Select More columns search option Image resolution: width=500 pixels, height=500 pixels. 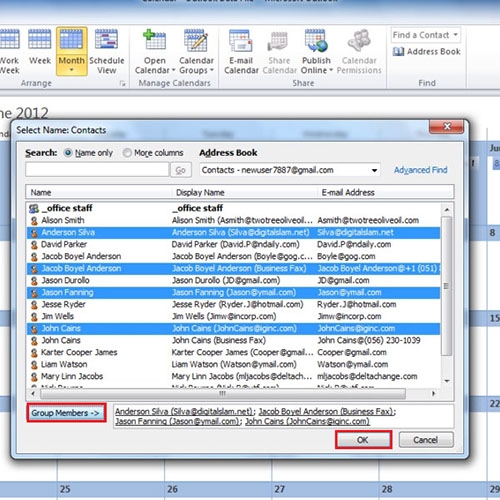127,153
